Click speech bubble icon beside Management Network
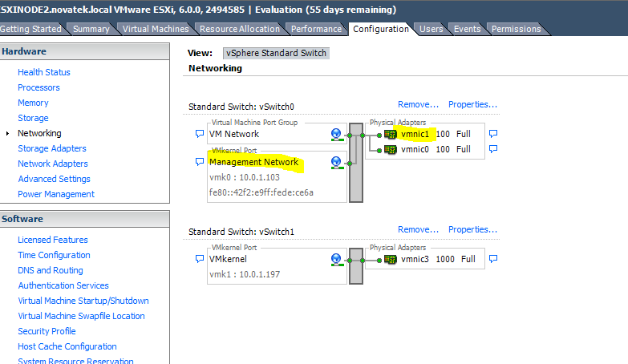Screen dimensions: 628x364 (x=200, y=162)
